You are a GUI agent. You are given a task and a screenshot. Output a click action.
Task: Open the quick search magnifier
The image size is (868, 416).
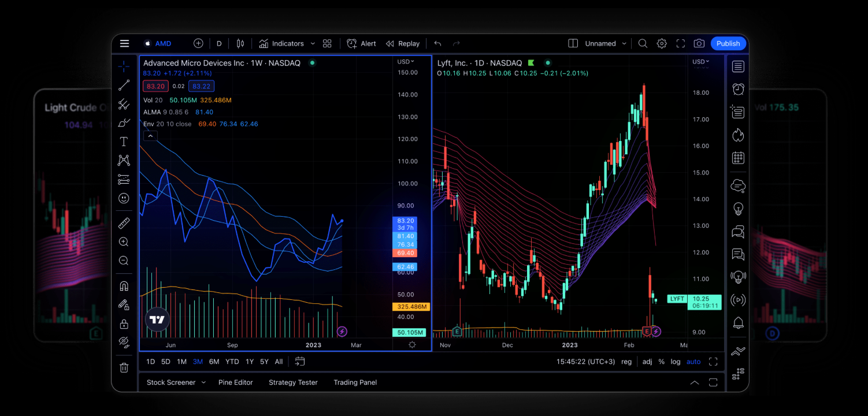643,43
